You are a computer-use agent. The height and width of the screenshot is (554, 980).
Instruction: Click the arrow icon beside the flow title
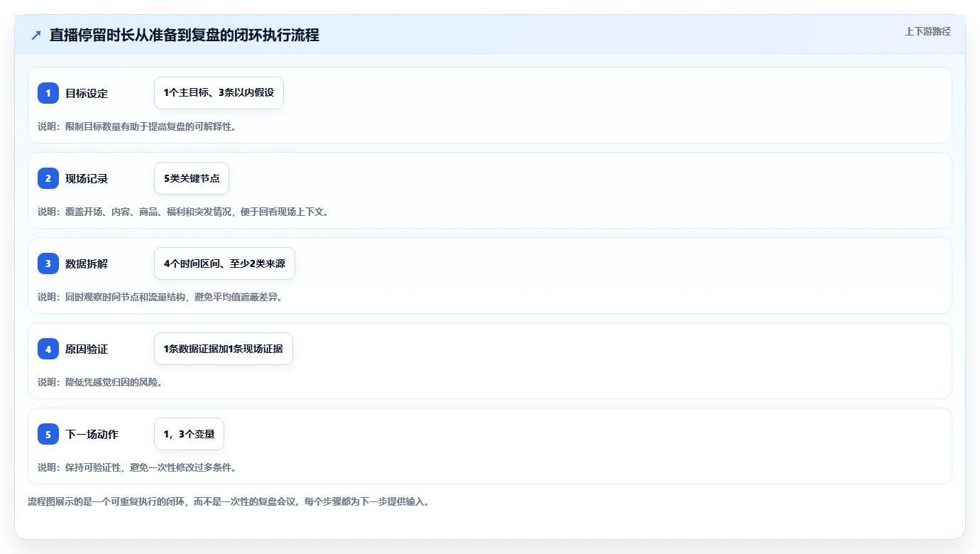36,36
